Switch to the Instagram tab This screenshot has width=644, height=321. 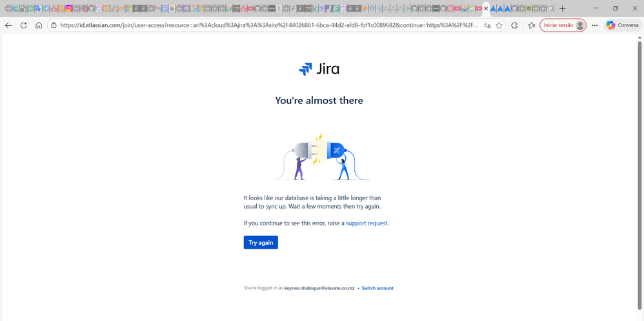click(69, 8)
